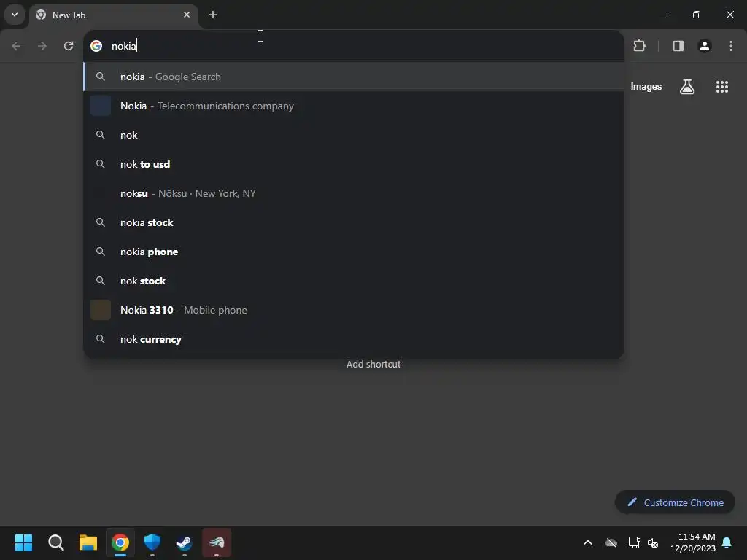Click the Google icon in address bar
The width and height of the screenshot is (747, 560).
[96, 46]
